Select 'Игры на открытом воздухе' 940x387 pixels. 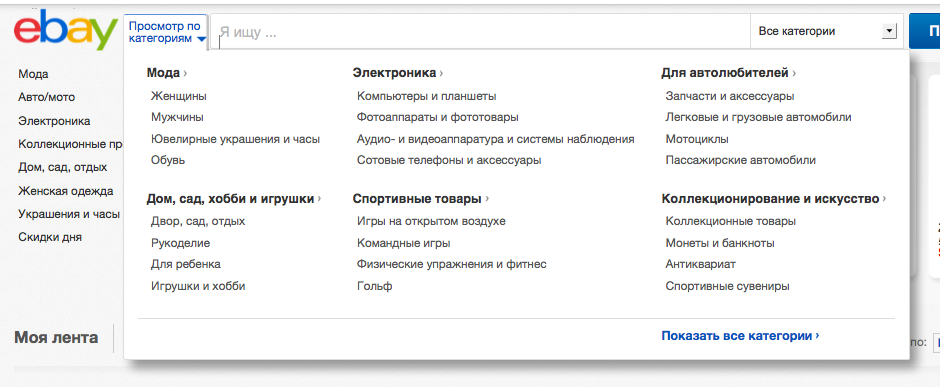point(431,222)
